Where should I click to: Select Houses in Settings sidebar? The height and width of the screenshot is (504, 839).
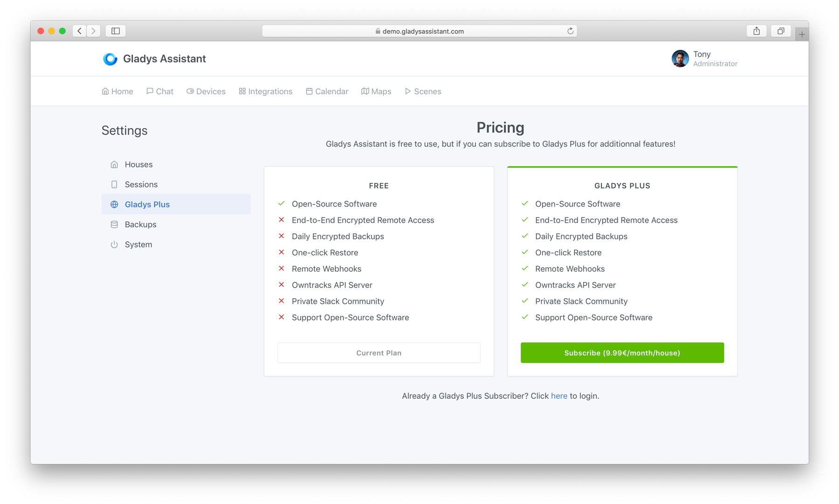click(x=176, y=164)
